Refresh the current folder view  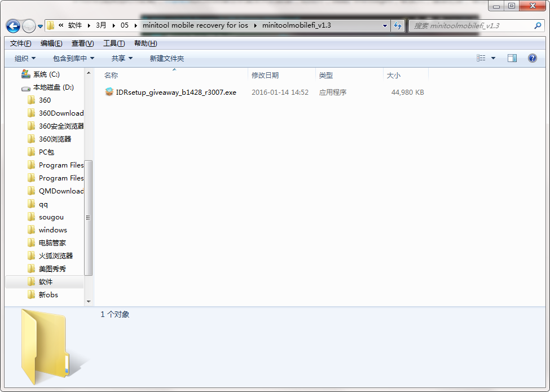pos(398,25)
